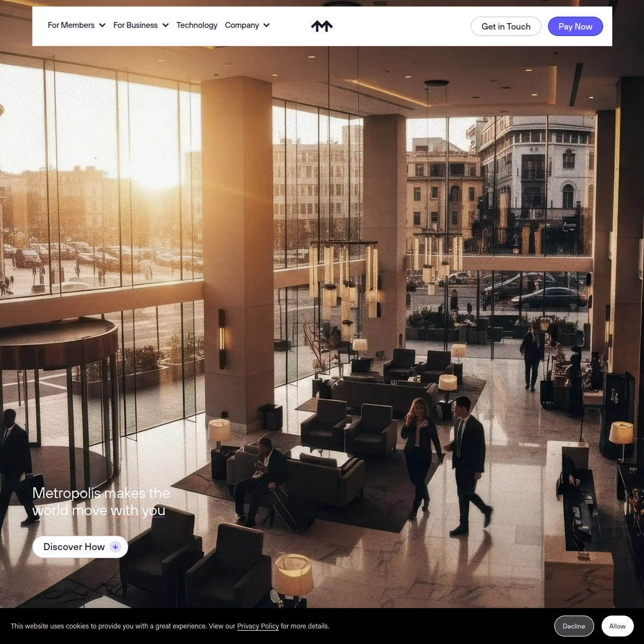Go to the Technology page
This screenshot has width=644, height=644.
pyautogui.click(x=197, y=25)
